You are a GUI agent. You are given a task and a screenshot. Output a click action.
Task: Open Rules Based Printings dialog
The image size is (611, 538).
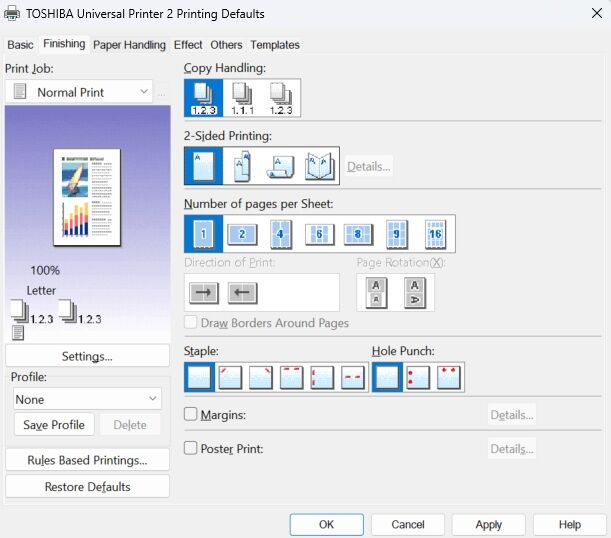[x=87, y=460]
